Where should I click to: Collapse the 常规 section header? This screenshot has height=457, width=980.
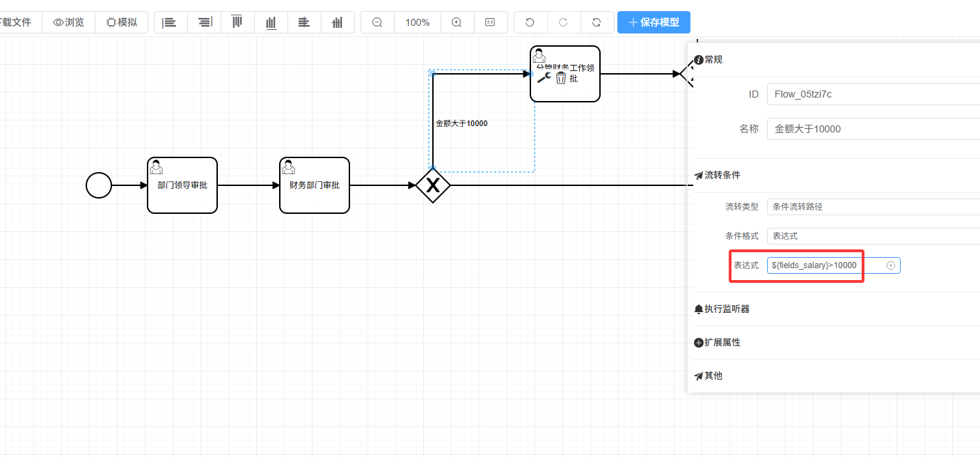pyautogui.click(x=713, y=60)
